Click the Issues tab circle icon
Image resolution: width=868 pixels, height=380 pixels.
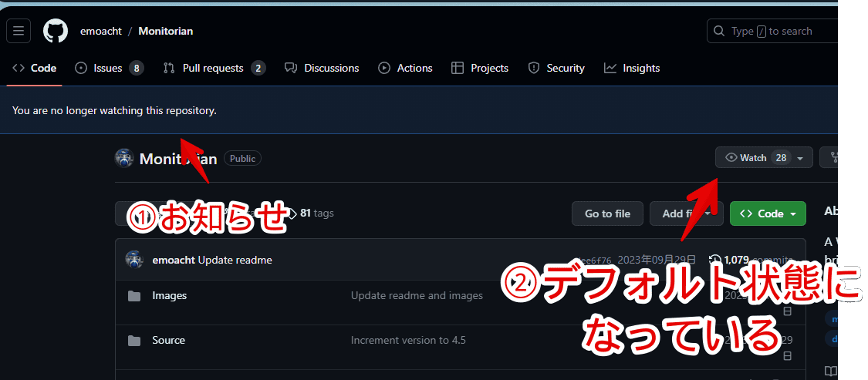(x=81, y=68)
